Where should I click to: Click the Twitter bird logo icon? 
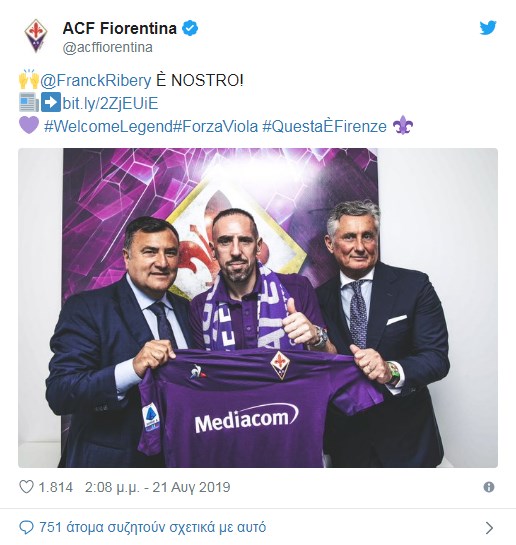point(488,28)
